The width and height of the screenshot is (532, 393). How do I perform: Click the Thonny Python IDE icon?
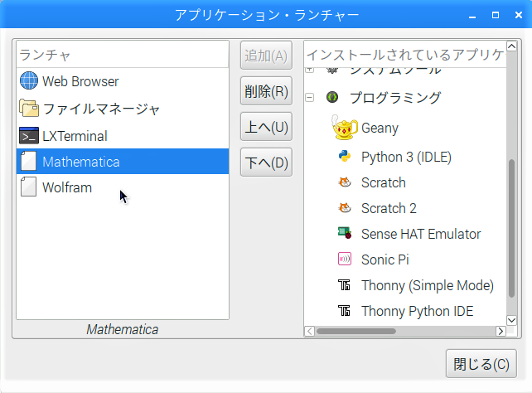pos(344,310)
